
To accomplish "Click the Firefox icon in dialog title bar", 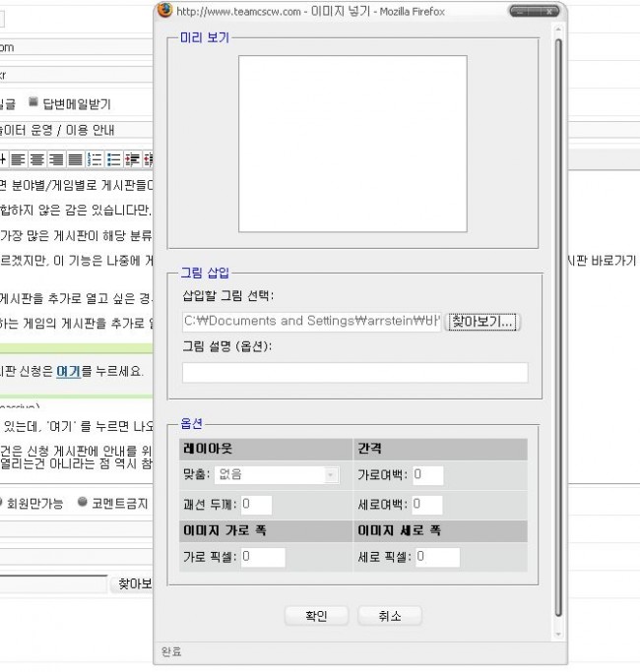I will click(165, 10).
